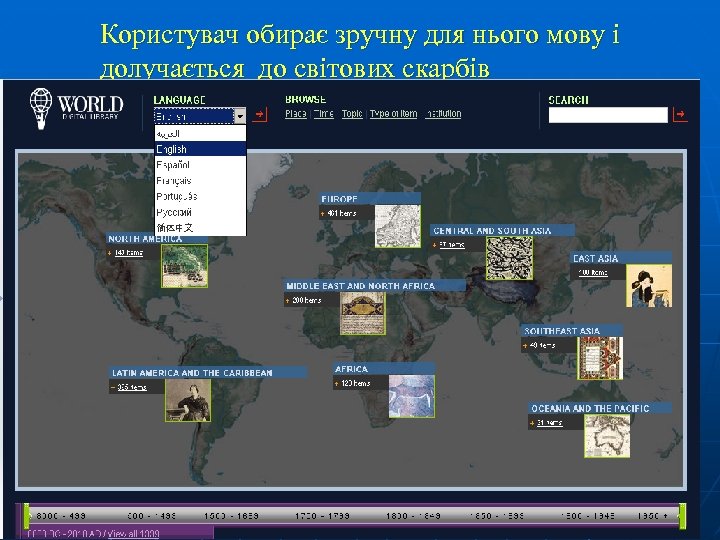Open the East Asia portrait thumbnail
The width and height of the screenshot is (720, 540).
(x=649, y=286)
